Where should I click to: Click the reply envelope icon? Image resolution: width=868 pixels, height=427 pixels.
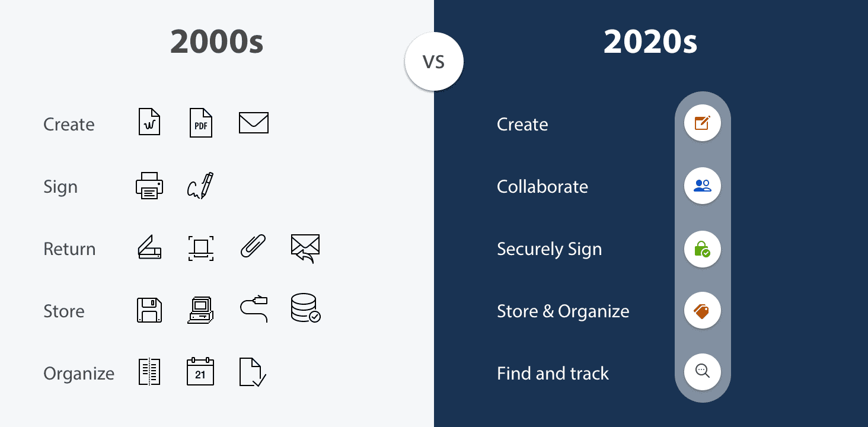coord(305,248)
